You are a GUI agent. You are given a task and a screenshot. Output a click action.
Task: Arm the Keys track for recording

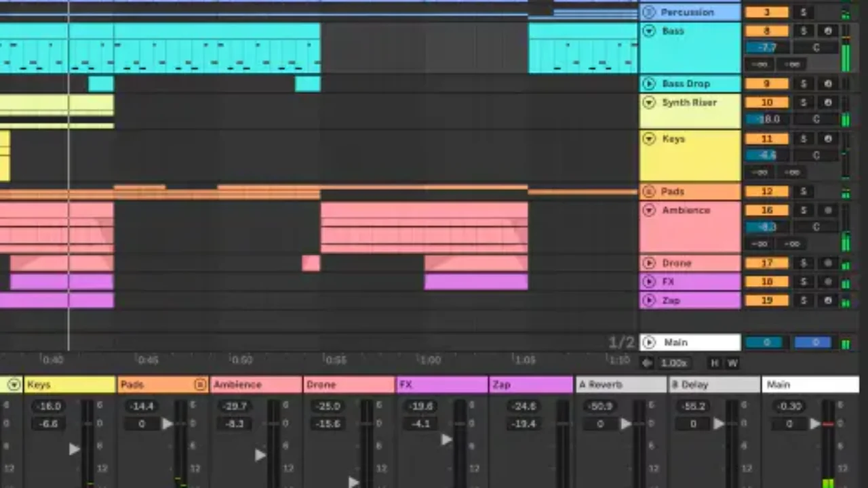tap(827, 139)
